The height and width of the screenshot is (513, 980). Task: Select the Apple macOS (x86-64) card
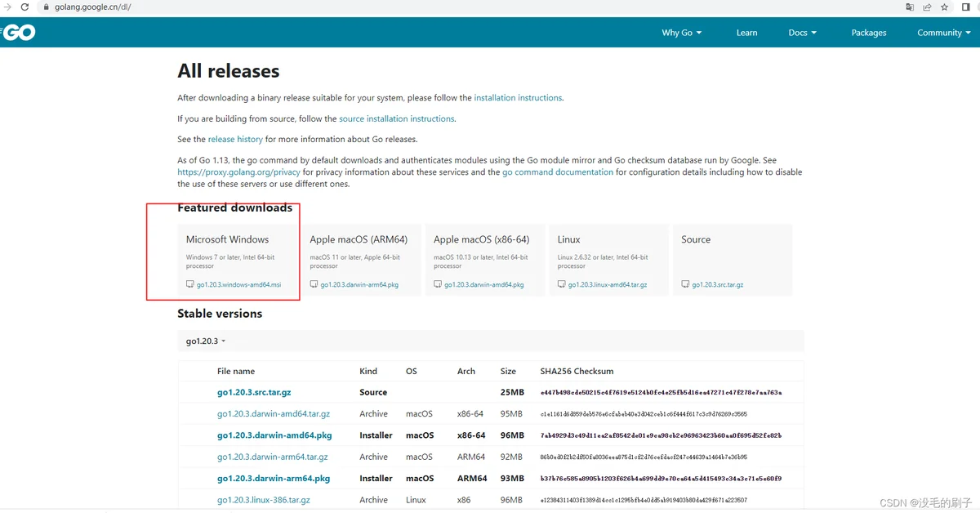[x=485, y=260]
